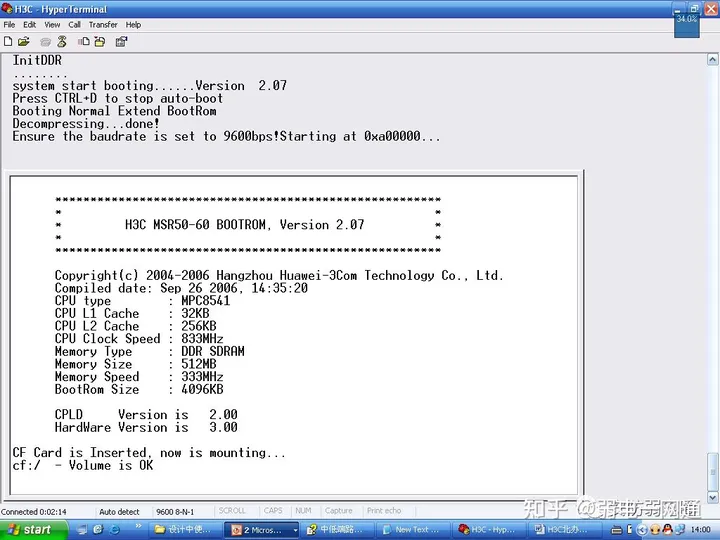Click the 'CPLD Version is 2.00' line

(146, 415)
